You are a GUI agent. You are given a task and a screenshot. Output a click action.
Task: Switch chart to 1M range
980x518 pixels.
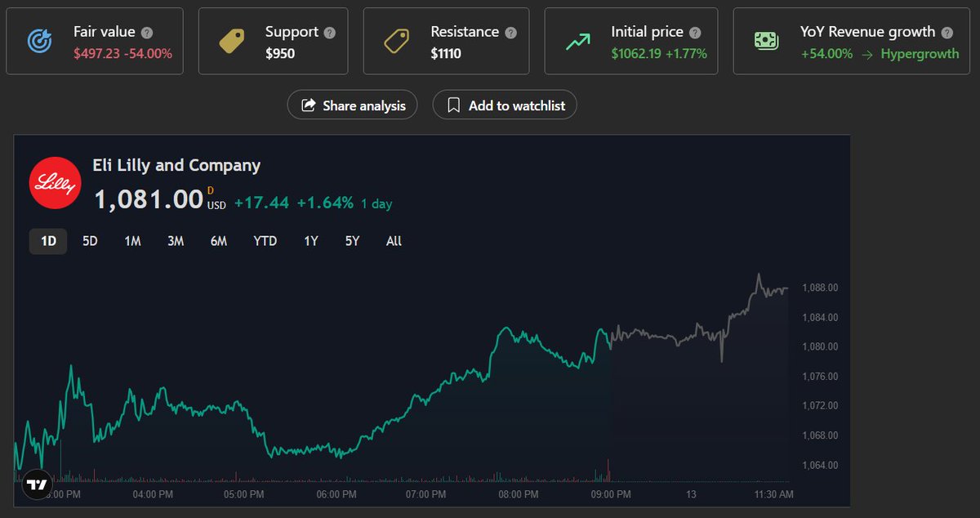point(132,241)
